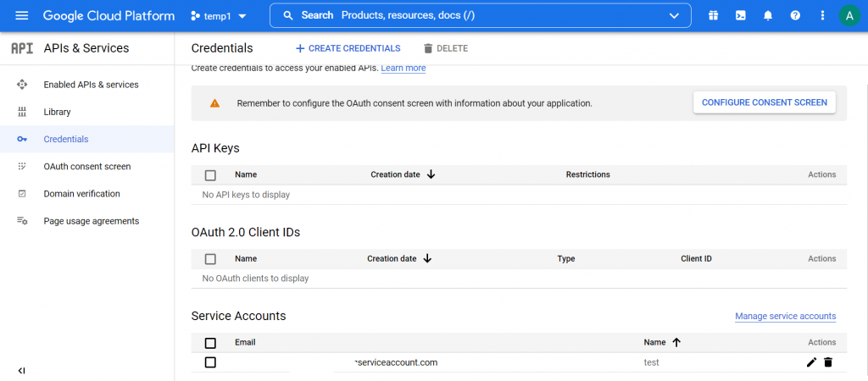Click the Page usage agreements icon
Image resolution: width=868 pixels, height=381 pixels.
pyautogui.click(x=22, y=221)
